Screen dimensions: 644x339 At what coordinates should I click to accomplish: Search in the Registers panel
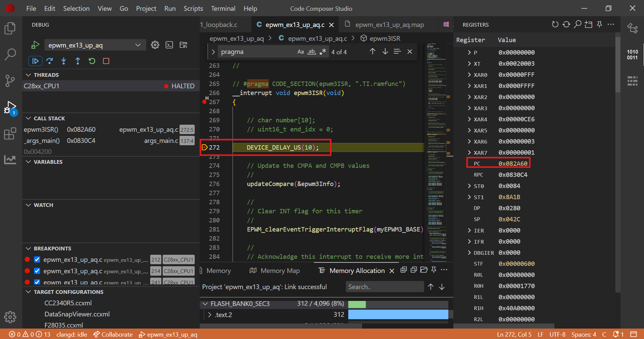click(578, 24)
